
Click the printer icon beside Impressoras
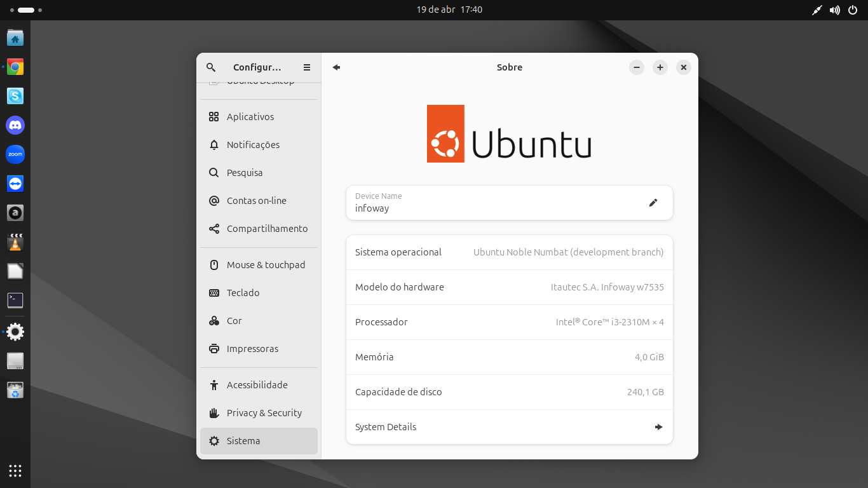(214, 349)
